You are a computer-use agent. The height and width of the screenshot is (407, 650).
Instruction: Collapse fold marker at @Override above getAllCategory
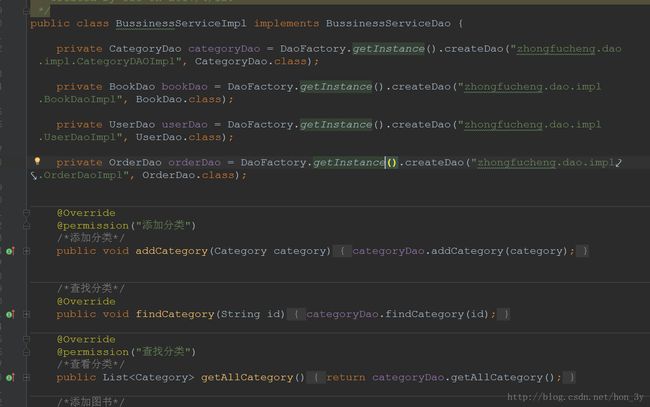[27, 339]
